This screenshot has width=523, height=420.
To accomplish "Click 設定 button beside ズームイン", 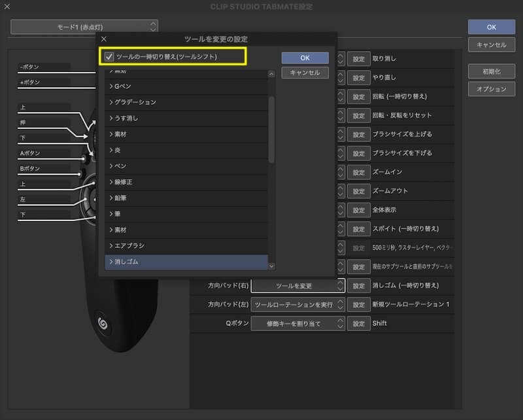I will pyautogui.click(x=358, y=172).
